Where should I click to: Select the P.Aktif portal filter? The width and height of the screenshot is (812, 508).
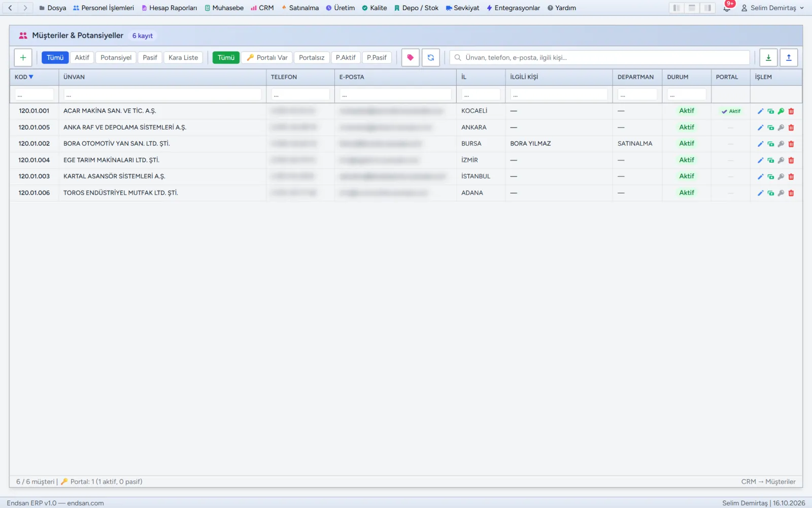pyautogui.click(x=346, y=57)
